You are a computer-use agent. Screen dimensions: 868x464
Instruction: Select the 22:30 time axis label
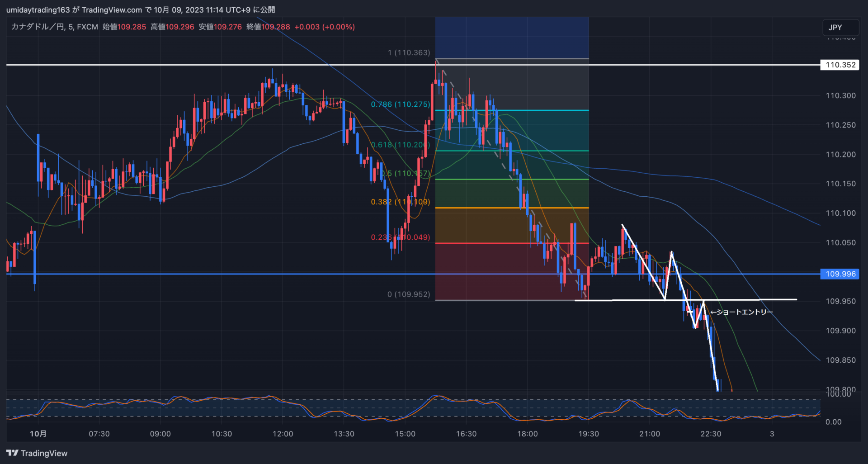point(711,434)
